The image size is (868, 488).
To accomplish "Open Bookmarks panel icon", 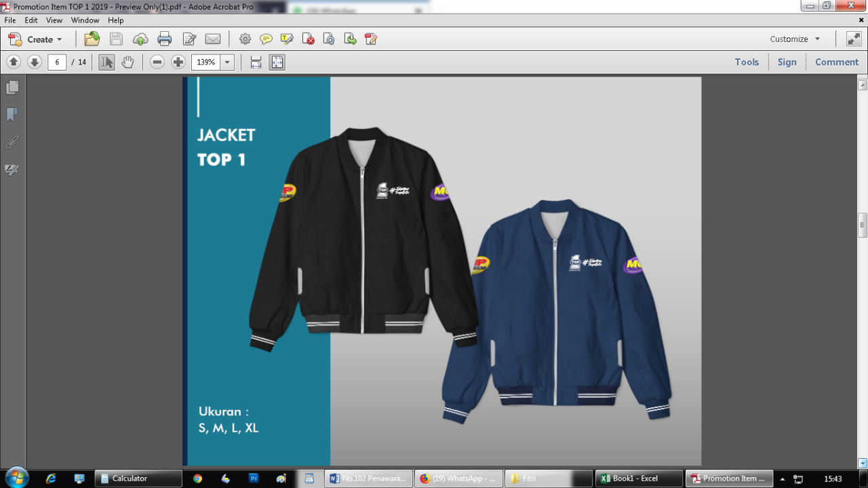I will pyautogui.click(x=12, y=115).
